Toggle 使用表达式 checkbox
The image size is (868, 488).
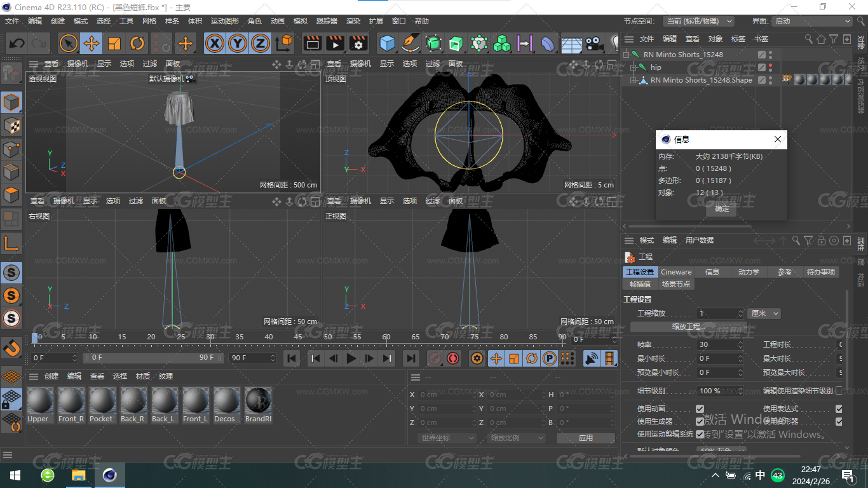[x=839, y=409]
